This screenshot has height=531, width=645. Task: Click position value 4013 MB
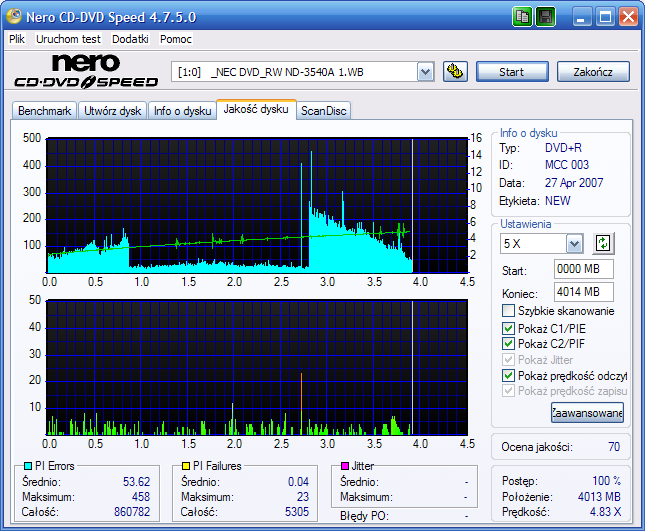point(599,496)
